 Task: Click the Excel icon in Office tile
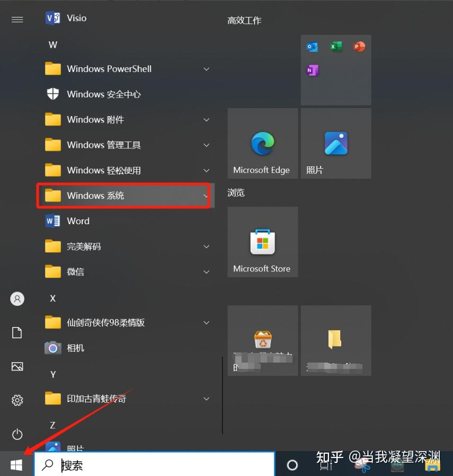[x=335, y=47]
